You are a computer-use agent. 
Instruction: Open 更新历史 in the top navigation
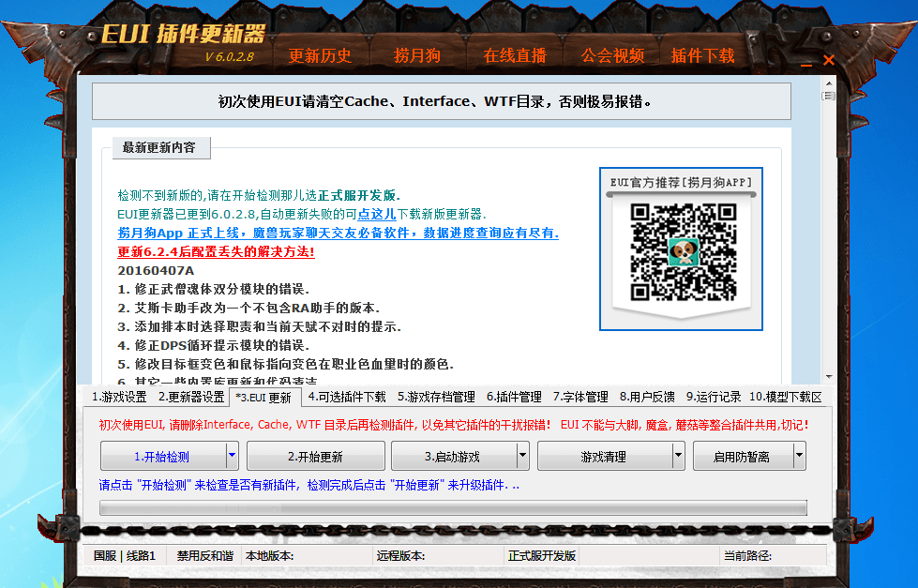coord(320,55)
